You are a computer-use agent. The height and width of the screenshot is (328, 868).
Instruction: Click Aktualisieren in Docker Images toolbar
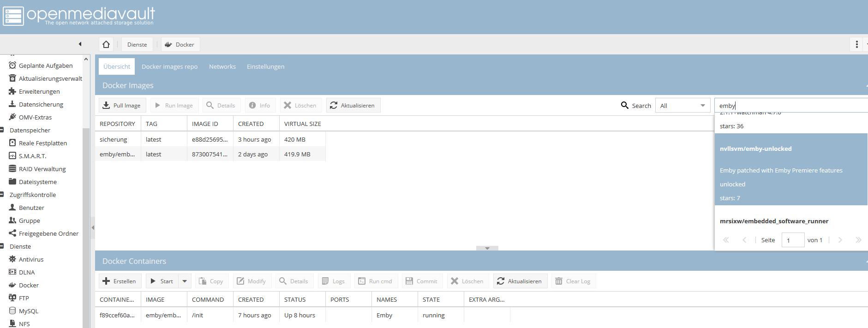pyautogui.click(x=353, y=105)
